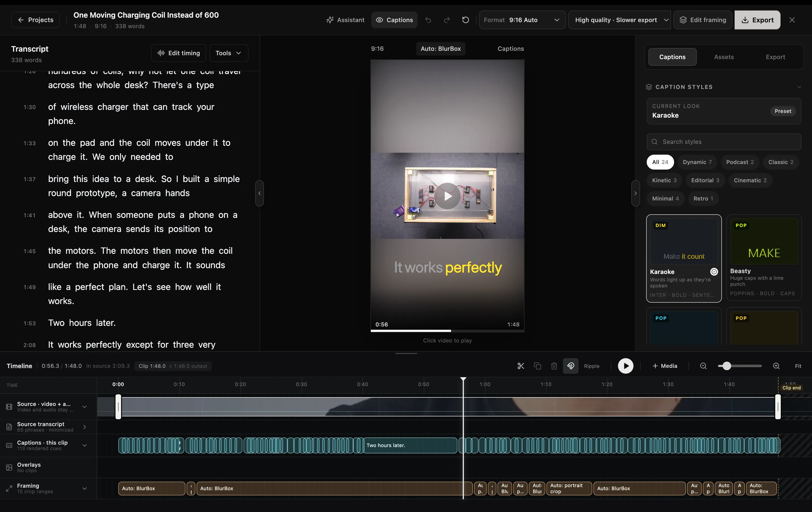Open the Assistant sparkle button

[x=345, y=20]
